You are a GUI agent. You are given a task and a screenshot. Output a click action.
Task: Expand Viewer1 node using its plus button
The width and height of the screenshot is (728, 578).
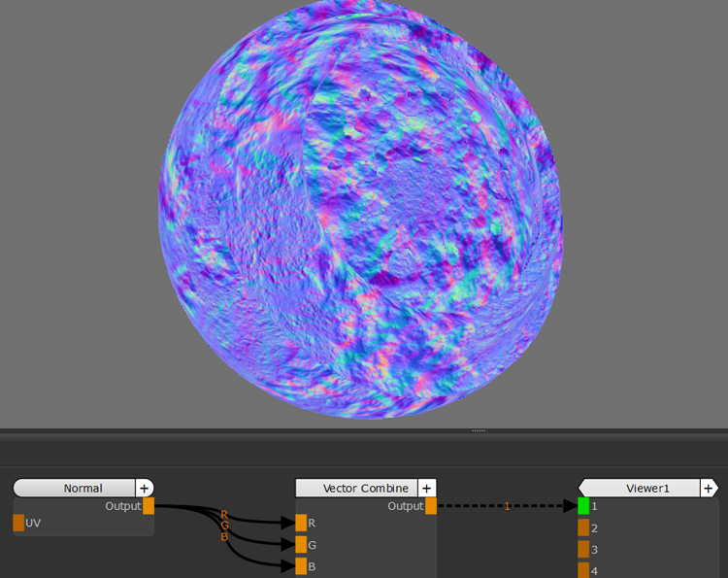709,488
